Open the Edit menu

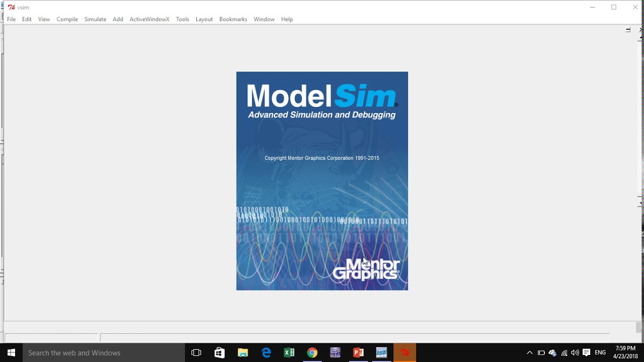pos(27,19)
